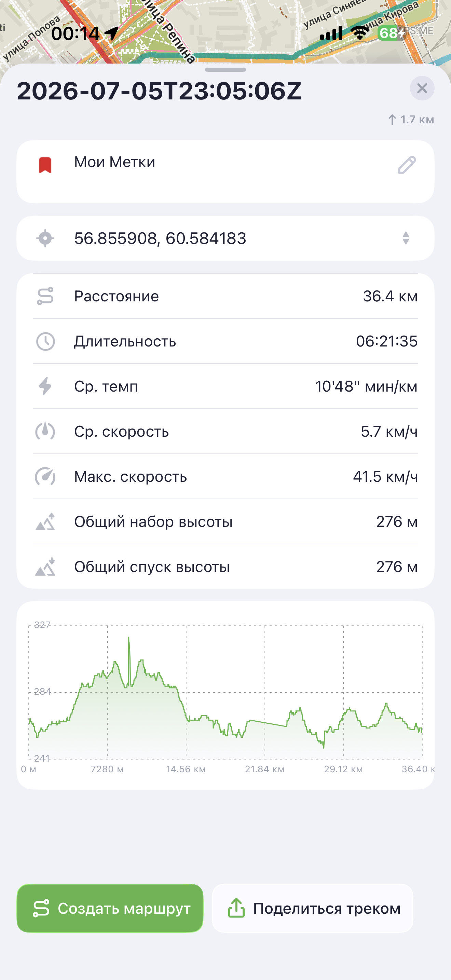Select the track title timestamp
This screenshot has height=980, width=451.
[159, 91]
